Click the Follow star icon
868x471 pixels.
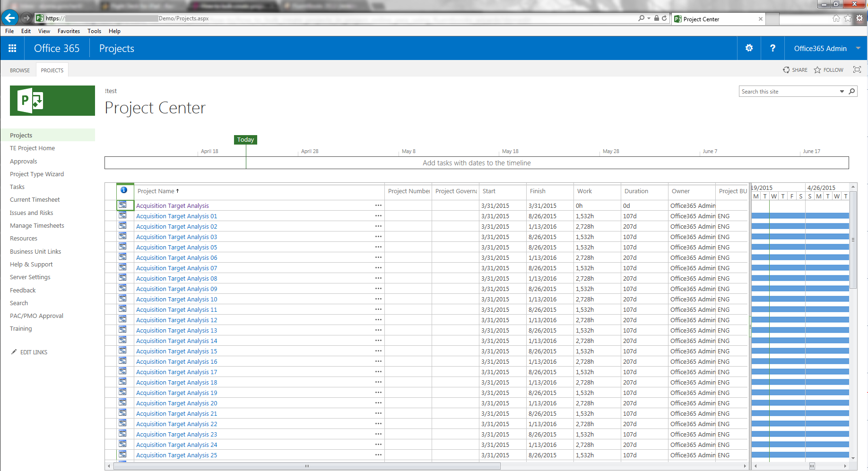pyautogui.click(x=817, y=70)
